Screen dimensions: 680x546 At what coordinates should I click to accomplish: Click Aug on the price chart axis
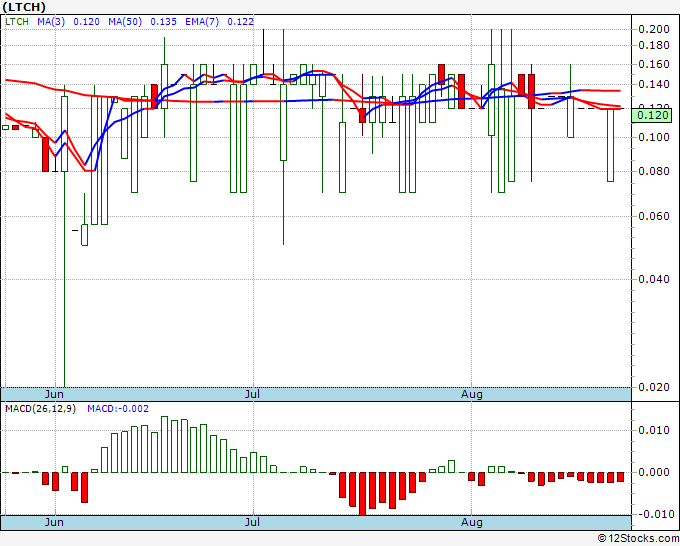tap(471, 394)
